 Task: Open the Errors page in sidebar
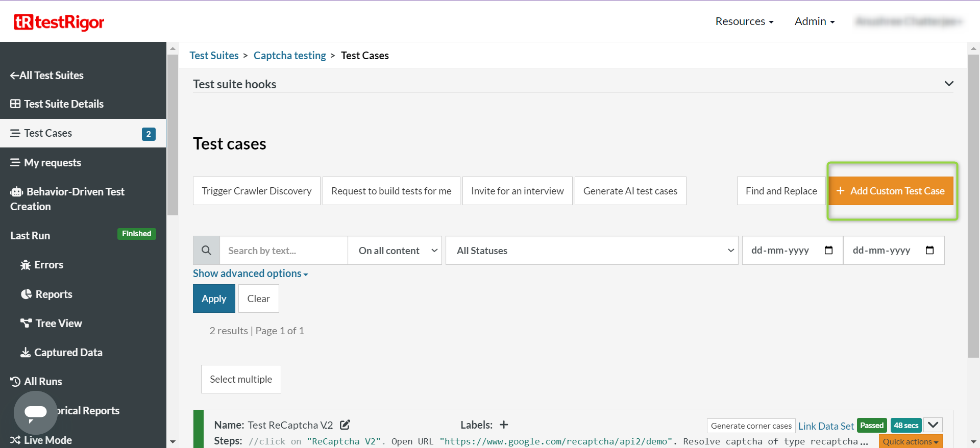(48, 265)
